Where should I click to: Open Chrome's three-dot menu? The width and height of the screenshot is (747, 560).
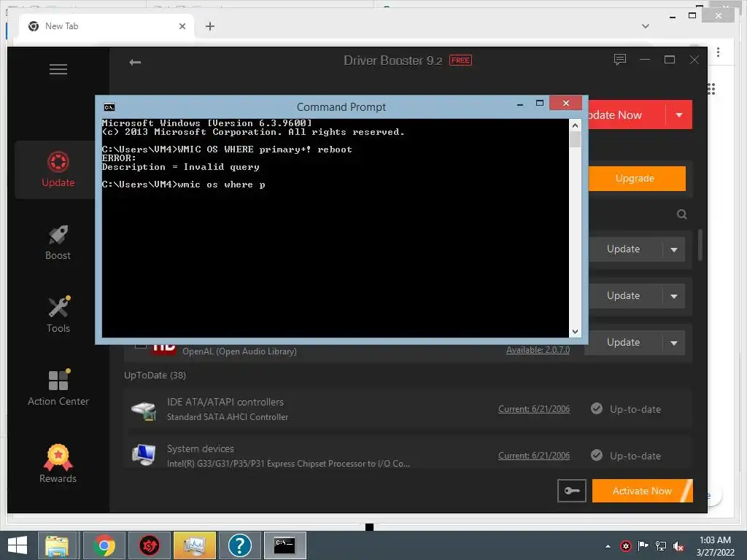(718, 52)
